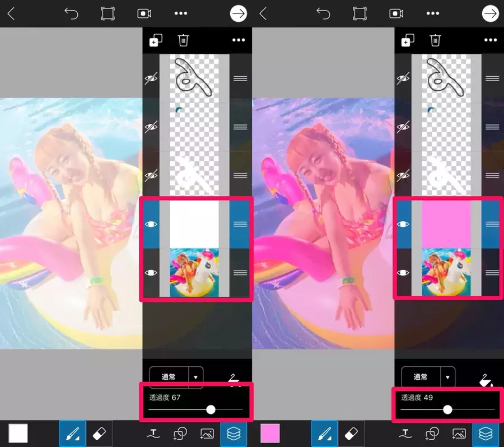Open the 通常 blend mode dropdown
The image size is (504, 447).
click(x=176, y=376)
